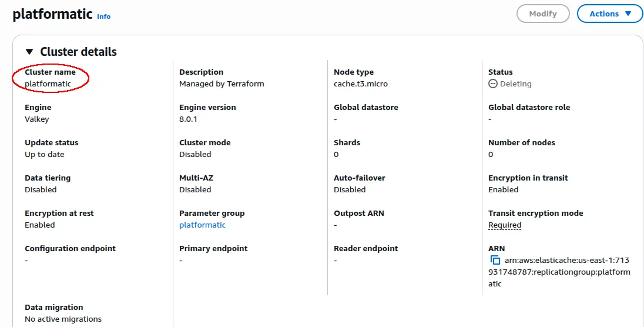The image size is (644, 327).
Task: Open the Info link beside the title
Action: [103, 16]
